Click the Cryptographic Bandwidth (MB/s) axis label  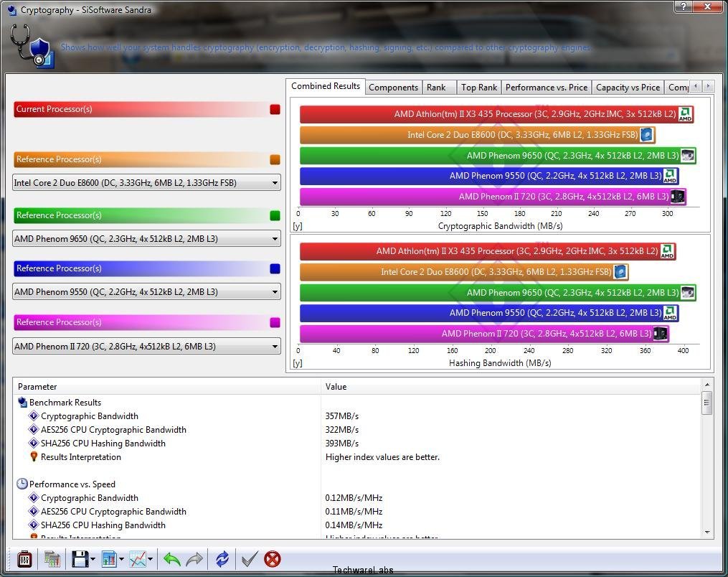500,226
